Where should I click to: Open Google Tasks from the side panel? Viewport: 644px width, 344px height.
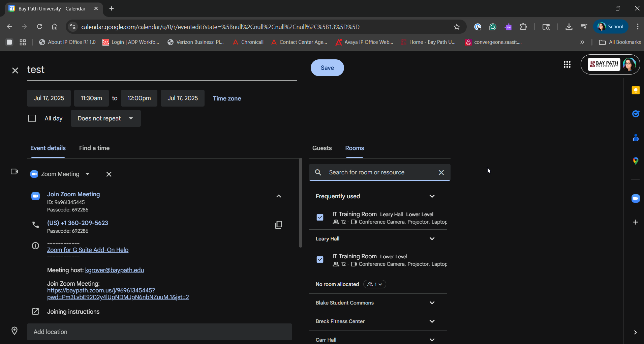point(636,114)
